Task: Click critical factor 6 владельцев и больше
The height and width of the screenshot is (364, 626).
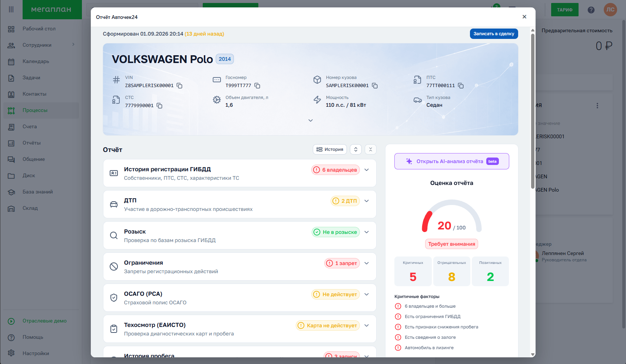Action: (430, 306)
